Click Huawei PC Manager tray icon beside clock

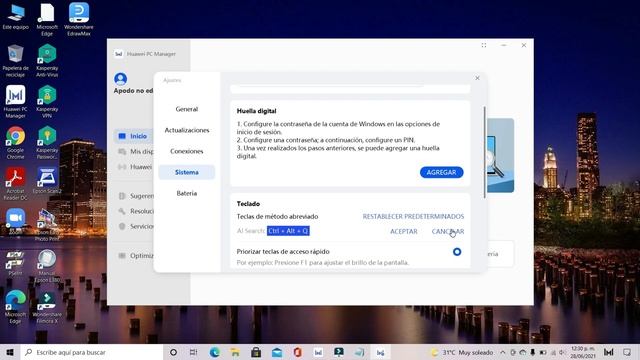point(608,352)
